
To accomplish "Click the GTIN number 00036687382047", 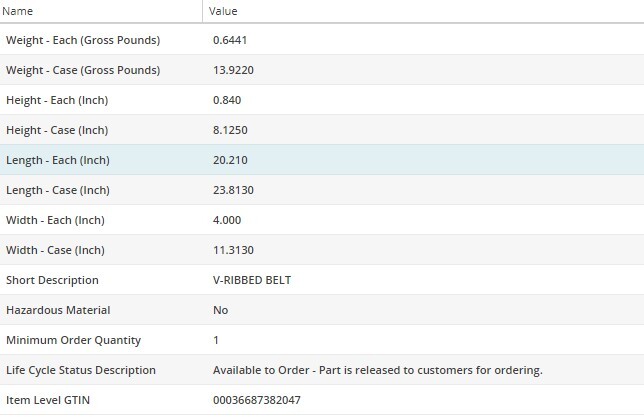I will click(x=257, y=400).
